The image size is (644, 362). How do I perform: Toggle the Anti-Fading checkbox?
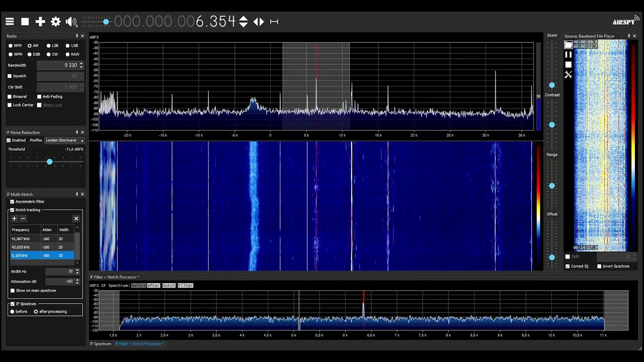pos(39,97)
